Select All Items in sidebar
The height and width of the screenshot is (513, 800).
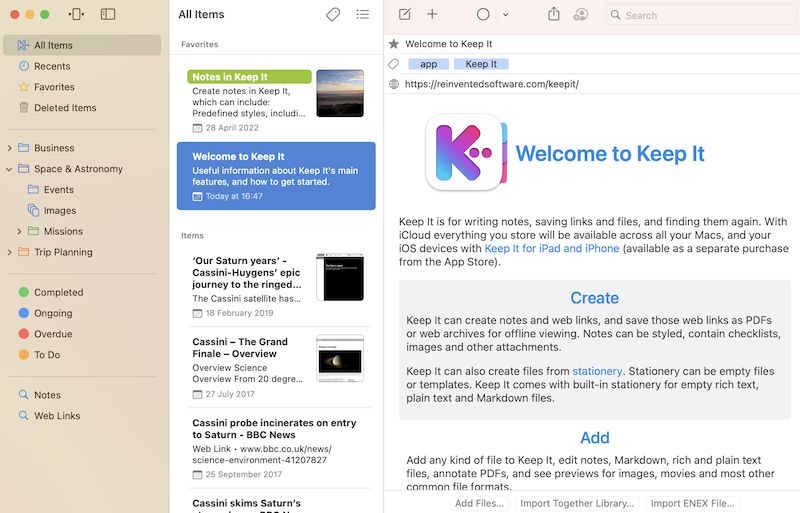(x=82, y=45)
